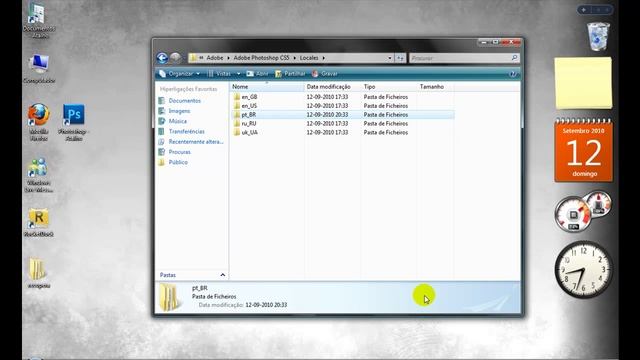Select the ru_RU folder icon
This screenshot has height=360, width=640.
(237, 123)
